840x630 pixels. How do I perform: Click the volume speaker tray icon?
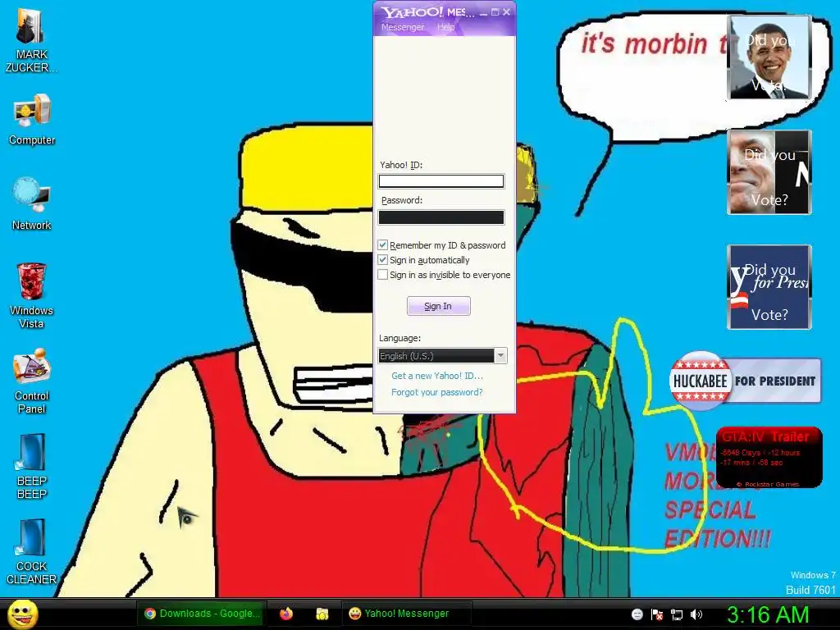[x=696, y=614]
